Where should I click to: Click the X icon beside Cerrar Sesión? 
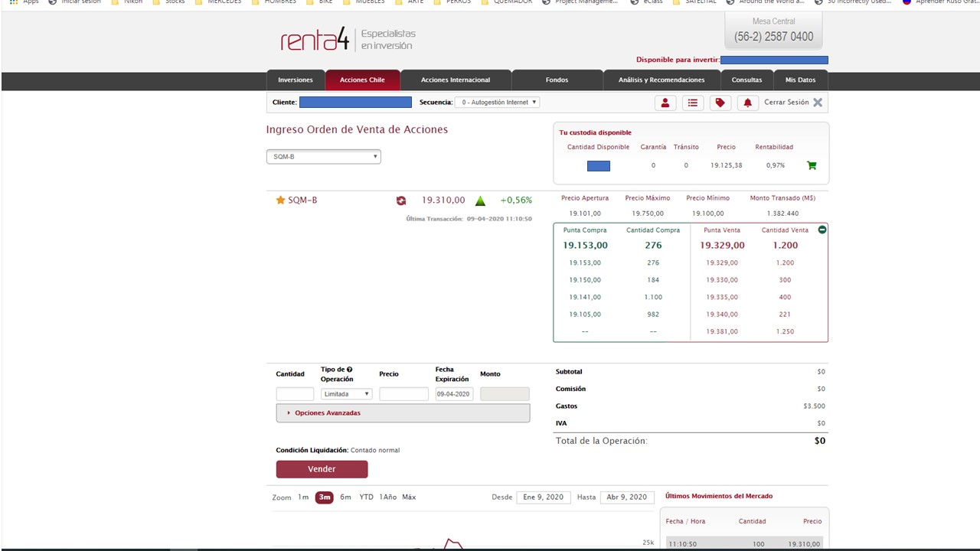pyautogui.click(x=818, y=103)
